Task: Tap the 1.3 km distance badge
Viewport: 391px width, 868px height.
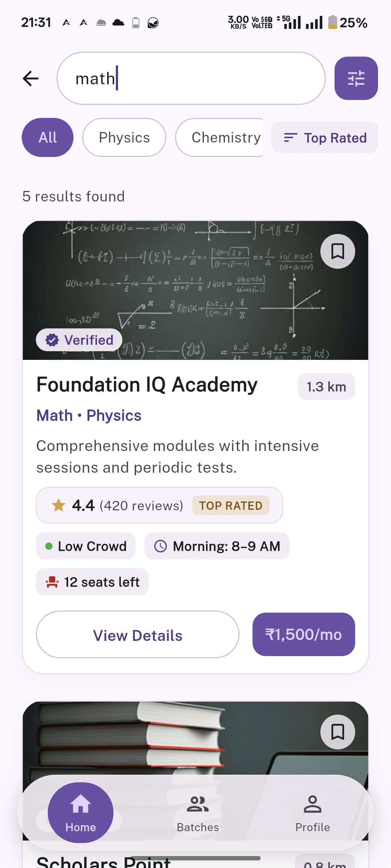Action: coord(326,387)
